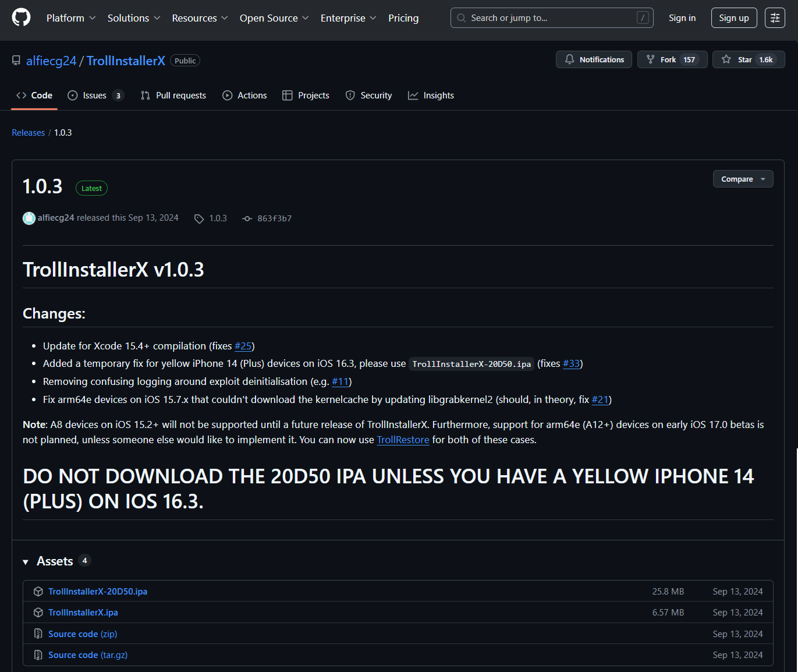Open issue #11 link

click(340, 381)
